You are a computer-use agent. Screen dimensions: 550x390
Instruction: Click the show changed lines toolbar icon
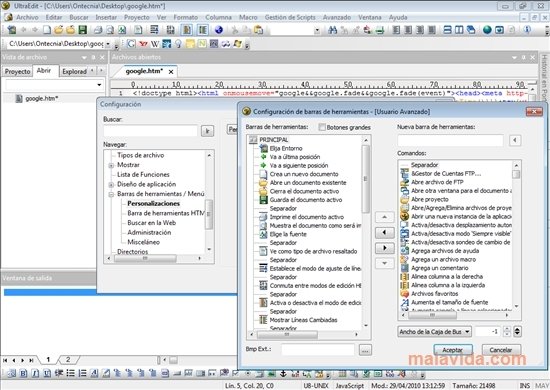202,30
